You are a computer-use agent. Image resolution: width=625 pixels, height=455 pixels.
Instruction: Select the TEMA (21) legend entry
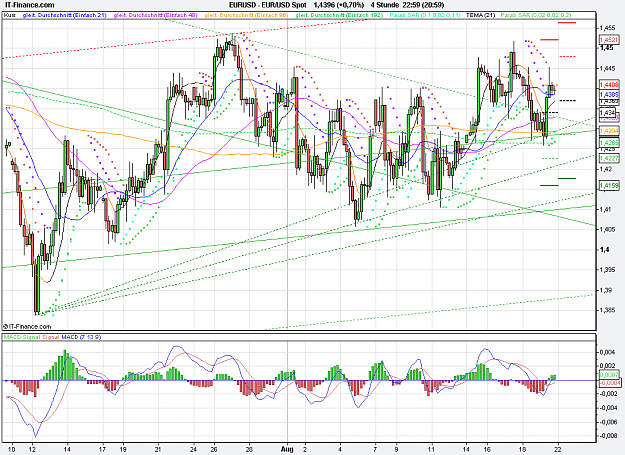pyautogui.click(x=480, y=15)
